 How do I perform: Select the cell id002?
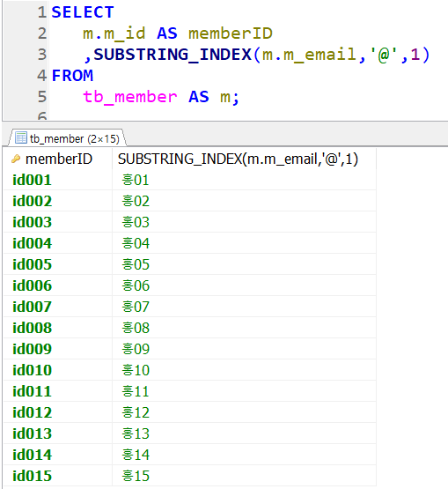(x=58, y=201)
